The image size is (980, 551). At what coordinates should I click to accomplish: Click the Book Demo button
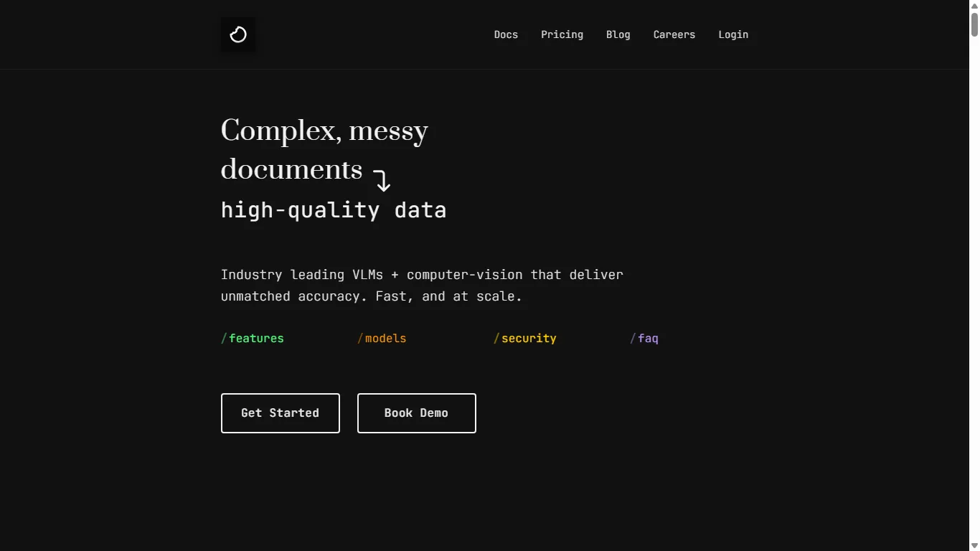(416, 413)
